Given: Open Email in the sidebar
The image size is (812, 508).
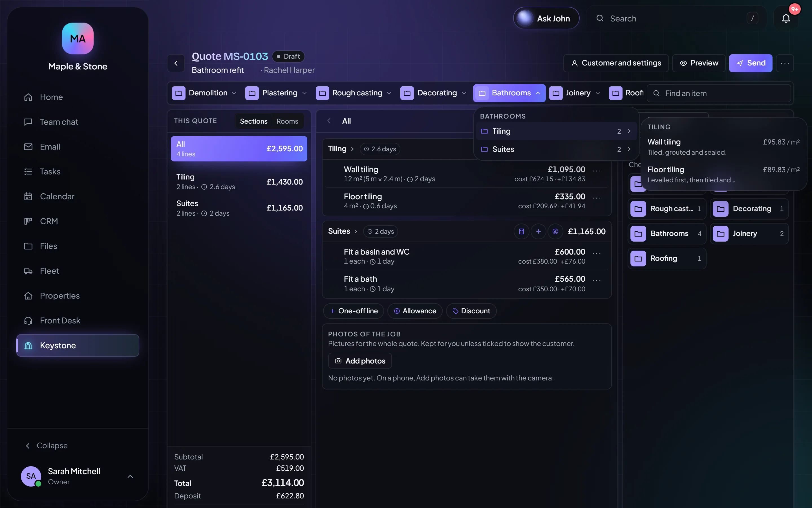Looking at the screenshot, I should (78, 147).
